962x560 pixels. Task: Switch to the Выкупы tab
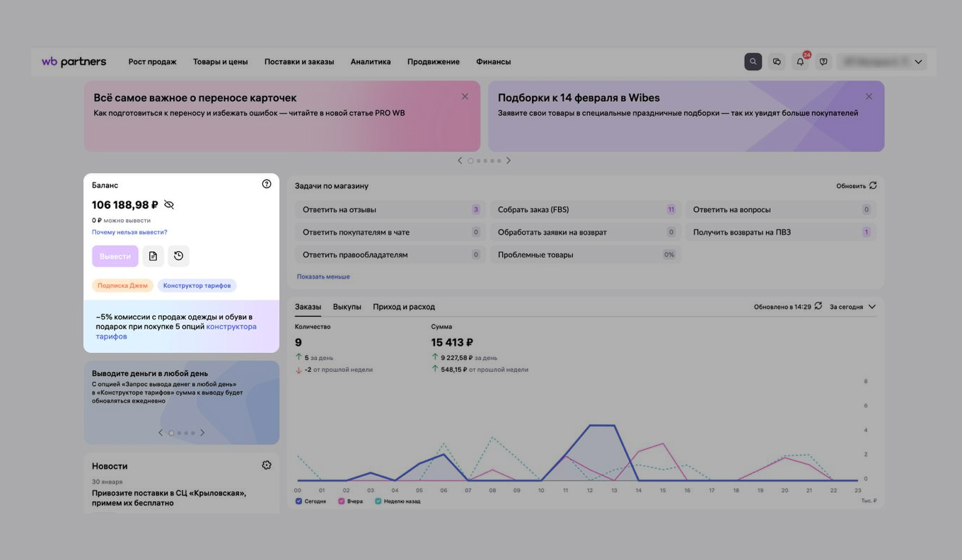347,307
